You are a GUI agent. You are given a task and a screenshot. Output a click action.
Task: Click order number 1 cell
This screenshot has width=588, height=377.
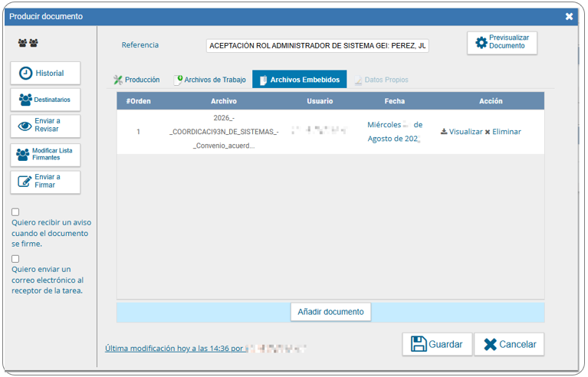tap(138, 132)
